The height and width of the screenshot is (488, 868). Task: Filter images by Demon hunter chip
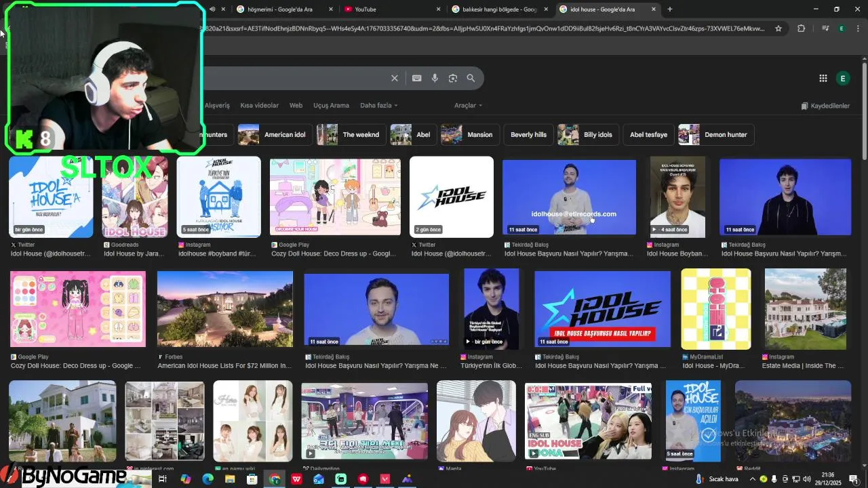click(x=715, y=135)
